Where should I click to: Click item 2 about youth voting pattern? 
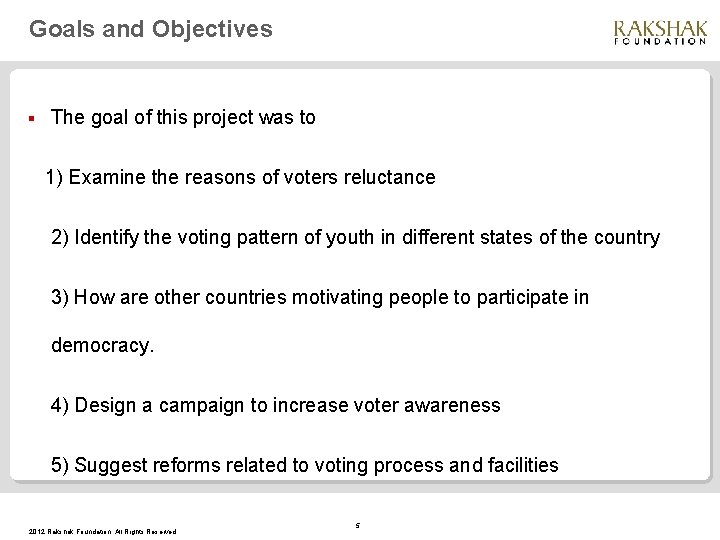point(355,237)
